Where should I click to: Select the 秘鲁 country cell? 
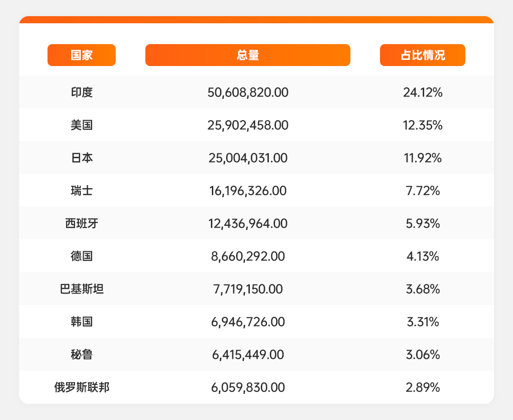[x=81, y=354]
